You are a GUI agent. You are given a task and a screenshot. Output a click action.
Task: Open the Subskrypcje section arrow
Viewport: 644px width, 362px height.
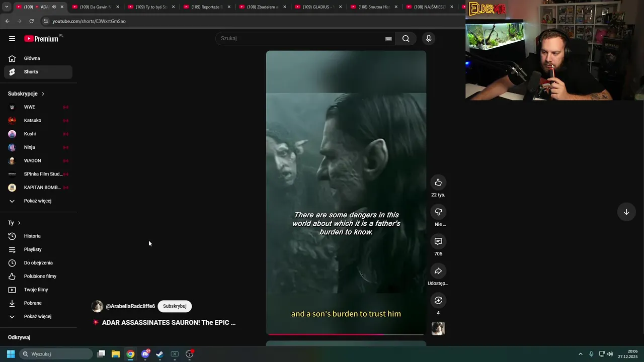[x=43, y=94]
